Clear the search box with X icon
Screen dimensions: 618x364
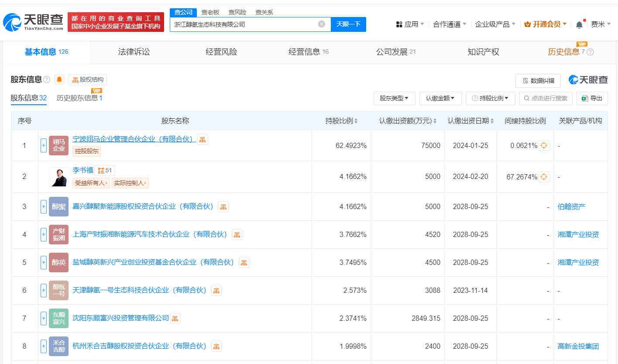click(x=322, y=24)
